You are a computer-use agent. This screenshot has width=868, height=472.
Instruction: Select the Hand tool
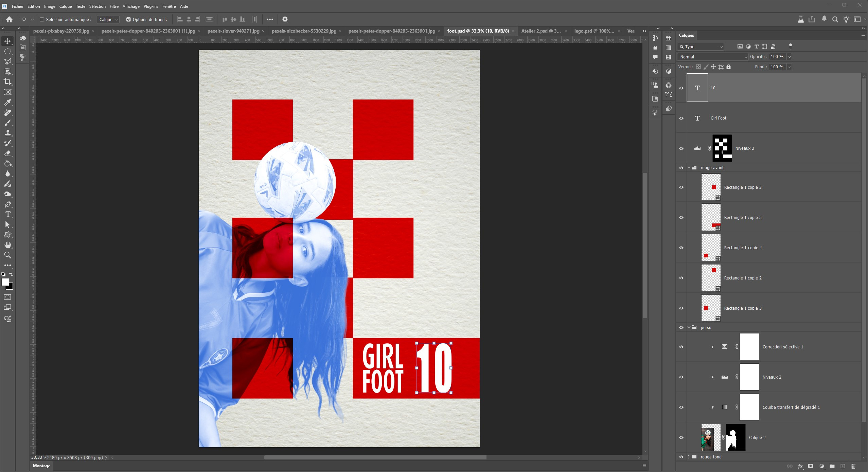(x=7, y=245)
